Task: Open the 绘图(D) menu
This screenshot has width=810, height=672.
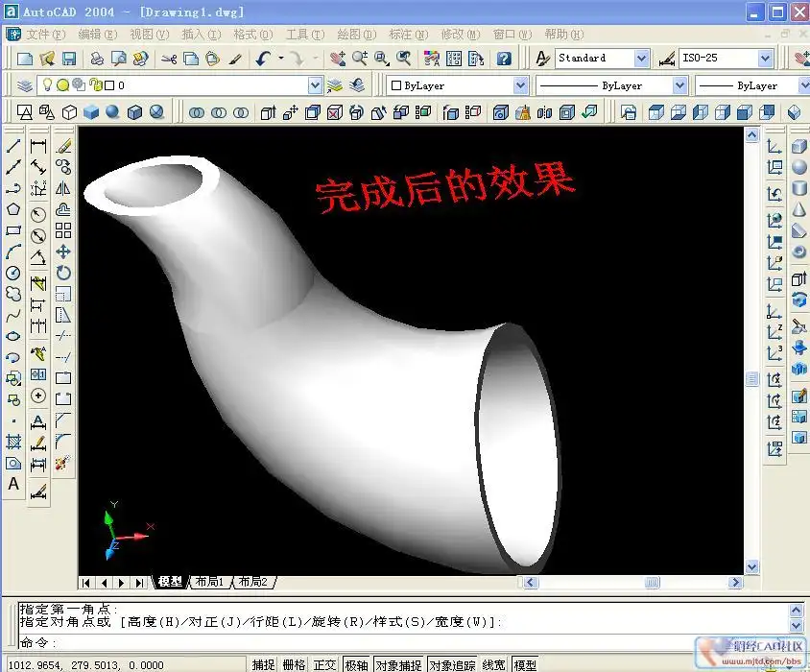Action: click(356, 35)
